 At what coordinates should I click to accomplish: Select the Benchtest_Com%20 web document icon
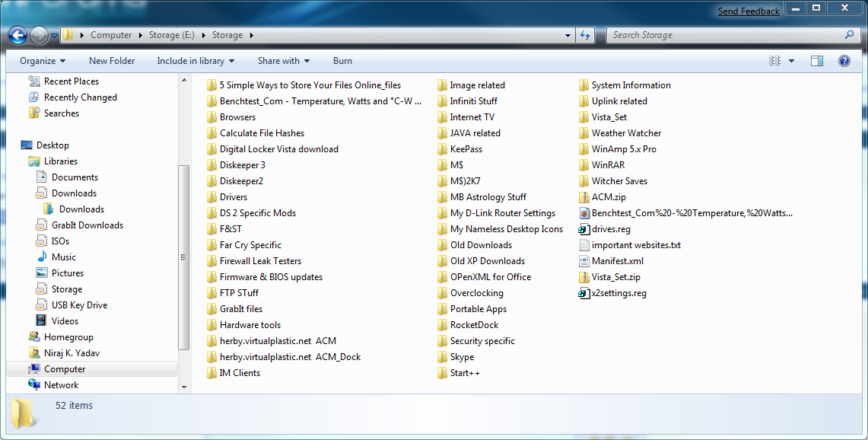(584, 213)
